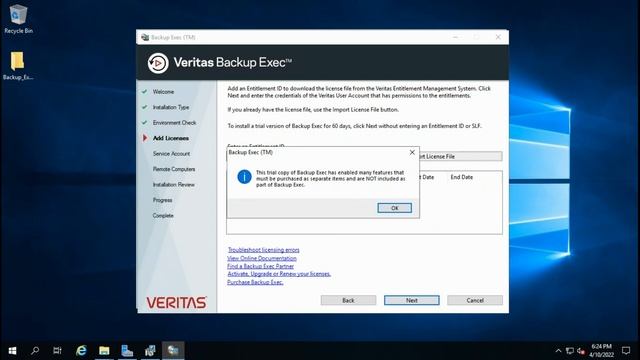Select Add Licenses step in sidebar
Screen dimensions: 640x360
click(x=171, y=138)
